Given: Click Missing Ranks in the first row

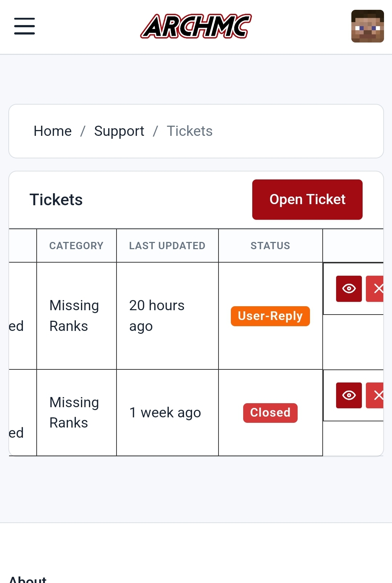Looking at the screenshot, I should [x=74, y=316].
